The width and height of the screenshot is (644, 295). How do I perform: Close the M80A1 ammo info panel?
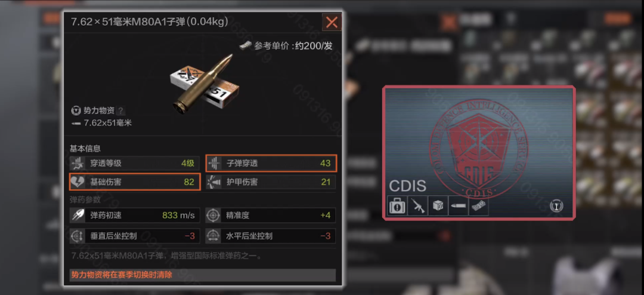(x=332, y=22)
